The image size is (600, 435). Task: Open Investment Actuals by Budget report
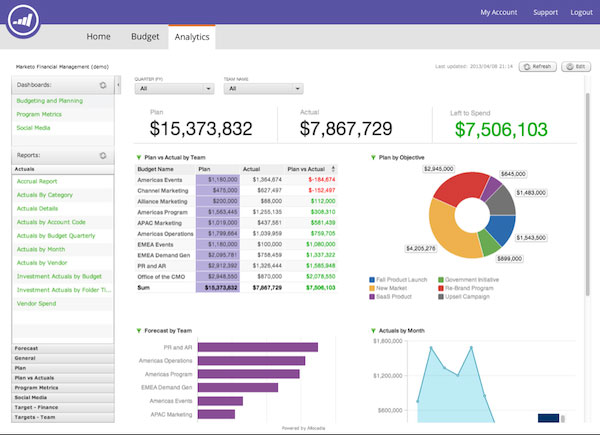(59, 276)
